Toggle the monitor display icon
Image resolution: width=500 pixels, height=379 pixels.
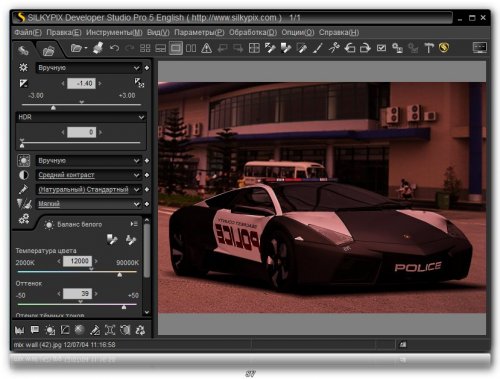(480, 48)
